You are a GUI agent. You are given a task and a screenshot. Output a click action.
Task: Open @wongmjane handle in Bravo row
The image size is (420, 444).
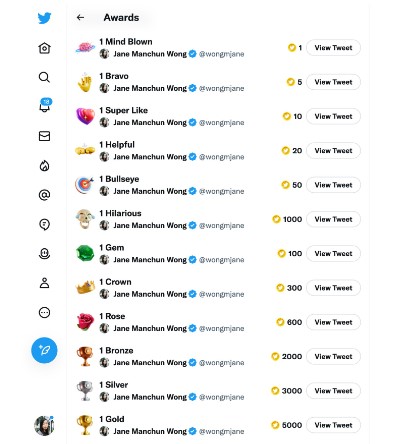pos(221,88)
